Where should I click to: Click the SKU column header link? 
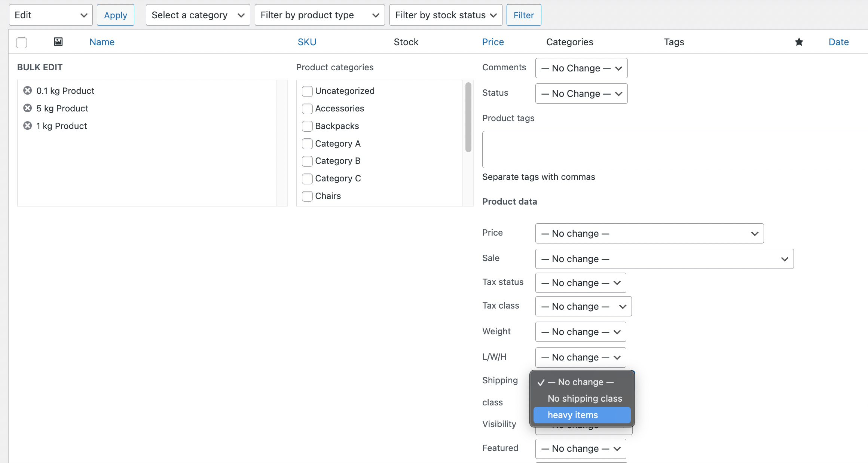click(x=306, y=42)
